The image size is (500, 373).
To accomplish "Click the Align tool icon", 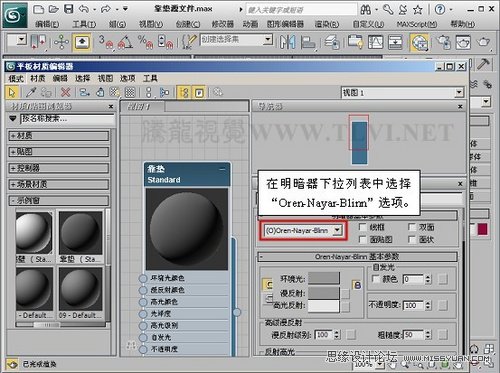I will [x=308, y=42].
